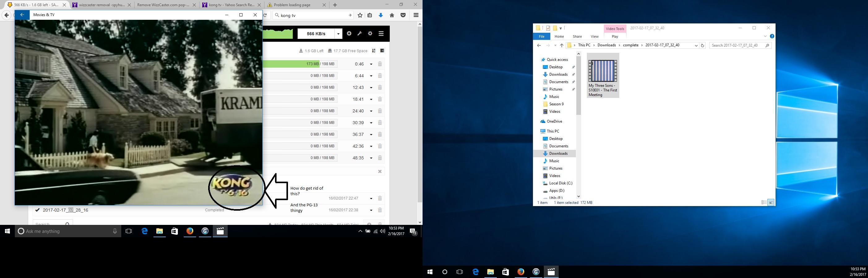Open dropdown for queue item 42:36
The image size is (868, 278).
click(x=371, y=146)
